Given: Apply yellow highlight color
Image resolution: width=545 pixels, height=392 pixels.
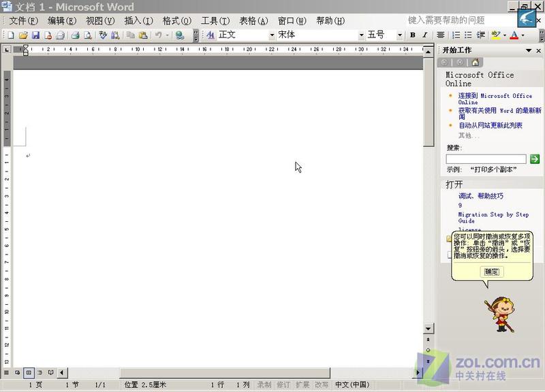Looking at the screenshot, I should point(496,35).
